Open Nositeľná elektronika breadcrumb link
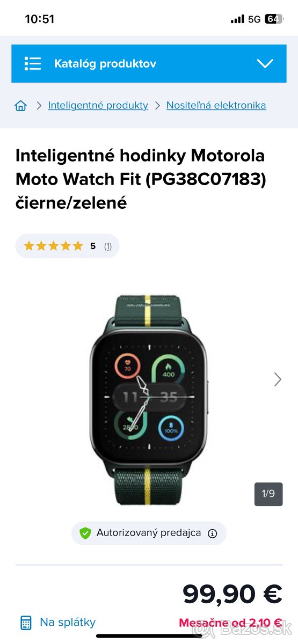The height and width of the screenshot is (644, 298). point(216,105)
